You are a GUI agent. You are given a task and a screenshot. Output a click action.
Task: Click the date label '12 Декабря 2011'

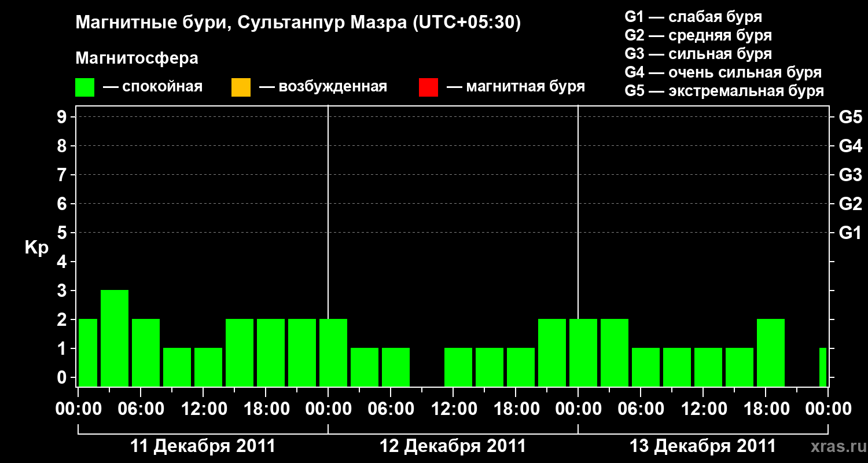pyautogui.click(x=453, y=446)
